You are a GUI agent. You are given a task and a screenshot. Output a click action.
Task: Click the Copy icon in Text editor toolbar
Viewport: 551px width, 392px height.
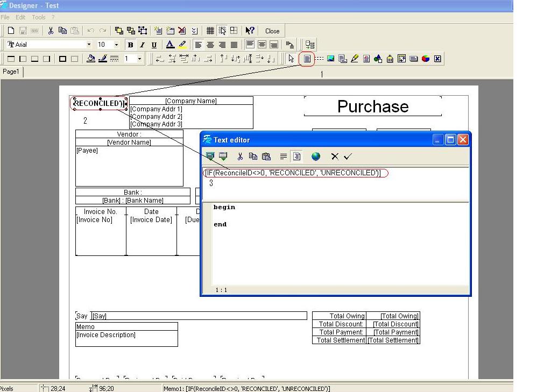252,156
